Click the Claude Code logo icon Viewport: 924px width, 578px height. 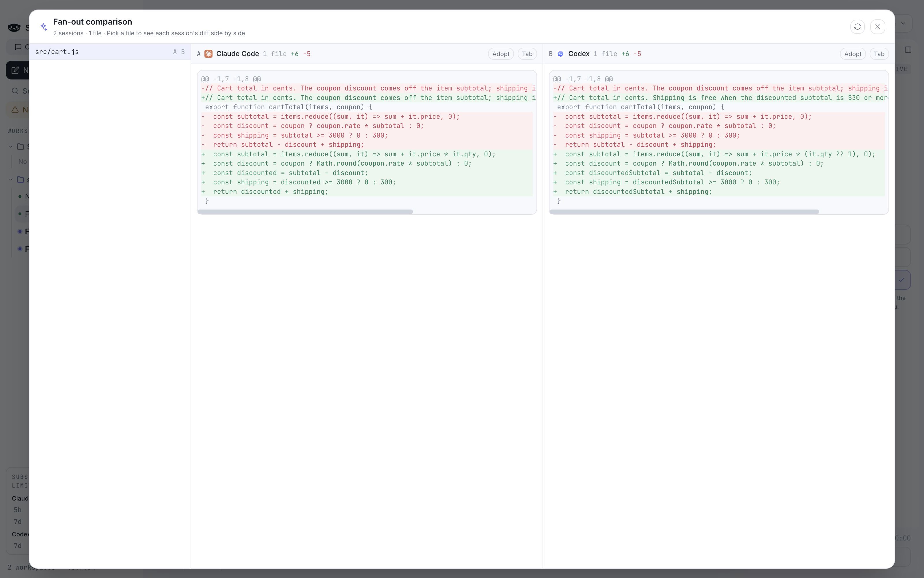[208, 54]
